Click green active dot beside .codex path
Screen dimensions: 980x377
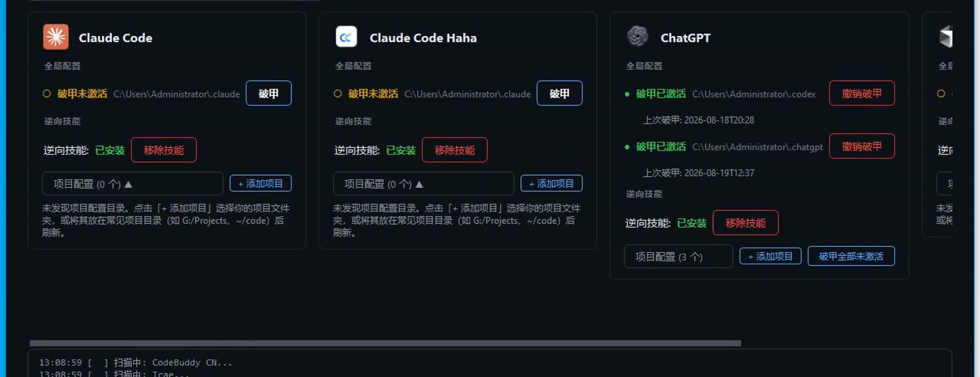pos(627,94)
